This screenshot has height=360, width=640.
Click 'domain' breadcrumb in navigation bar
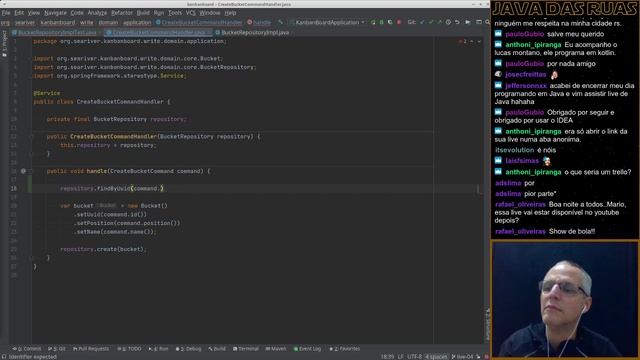(x=108, y=23)
